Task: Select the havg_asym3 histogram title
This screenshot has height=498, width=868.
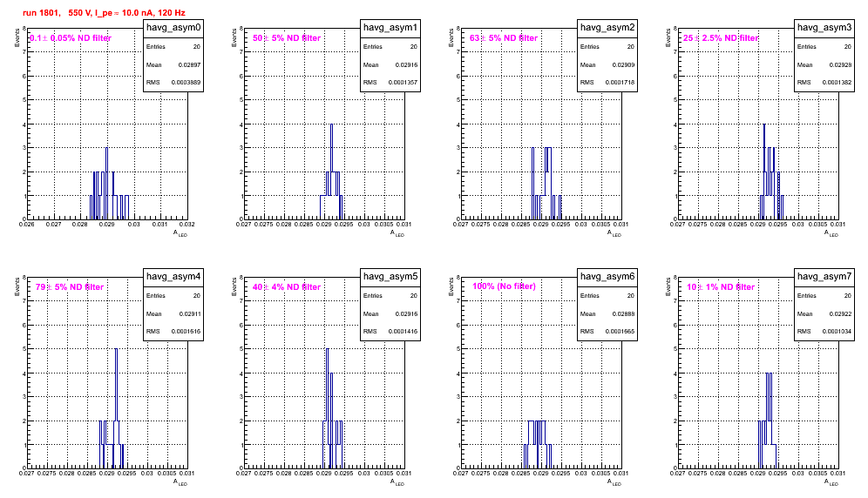Action: [x=824, y=27]
